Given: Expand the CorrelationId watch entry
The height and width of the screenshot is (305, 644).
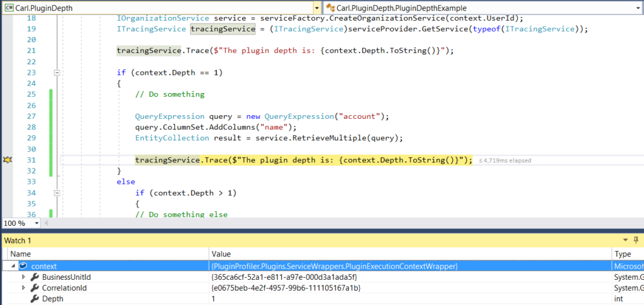Looking at the screenshot, I should 23,288.
